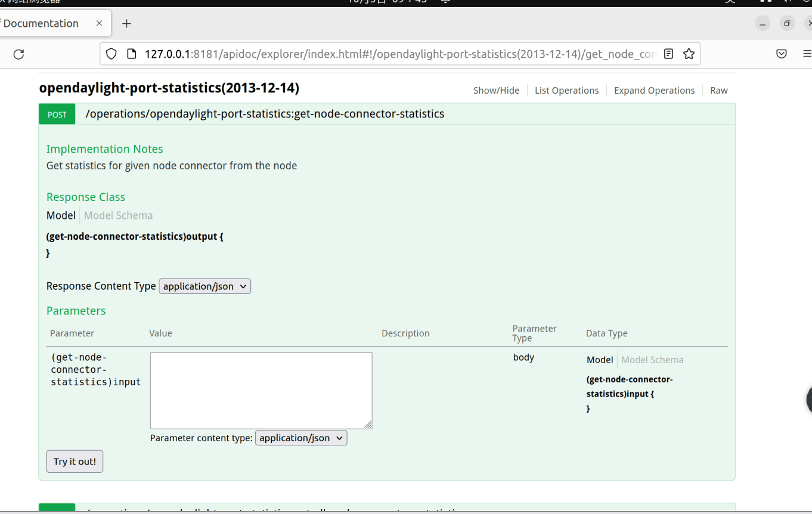Viewport: 812px width, 514px height.
Task: Click the green POST method badge
Action: tap(57, 114)
